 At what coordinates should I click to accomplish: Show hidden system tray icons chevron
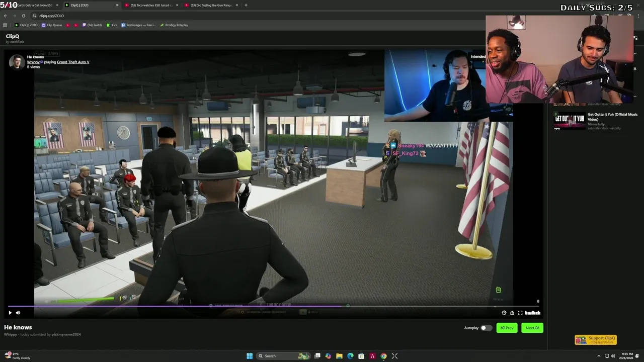coord(599,356)
